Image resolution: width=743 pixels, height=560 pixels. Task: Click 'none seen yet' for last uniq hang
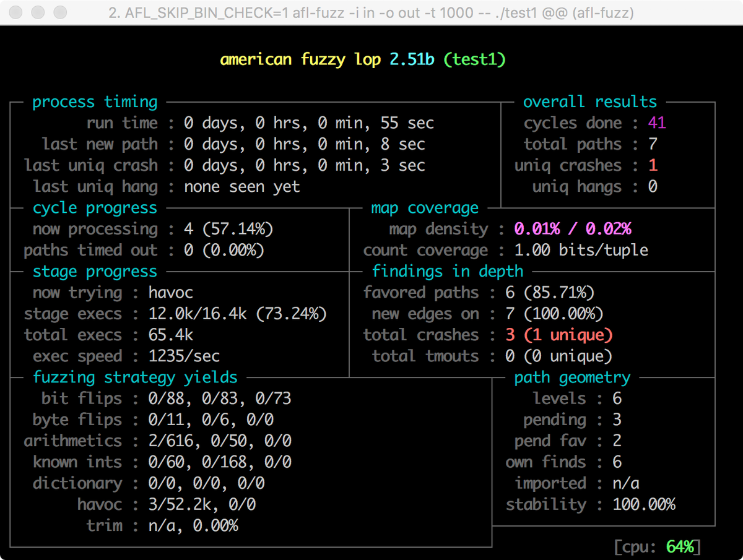coord(242,186)
